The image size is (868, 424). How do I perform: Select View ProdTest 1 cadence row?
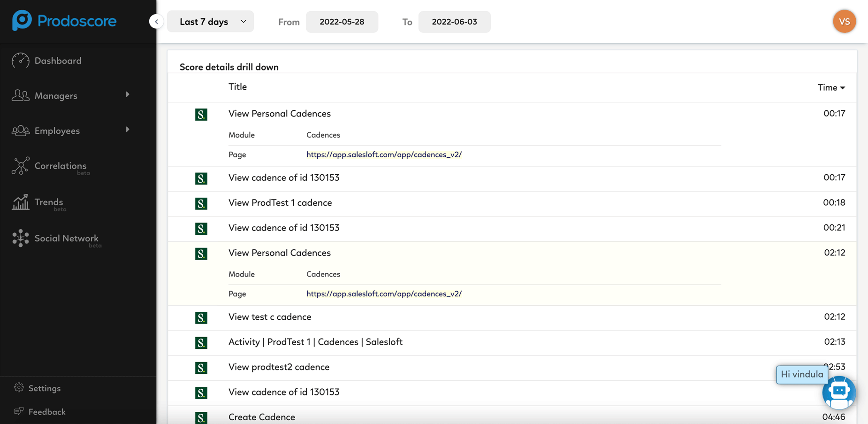512,203
